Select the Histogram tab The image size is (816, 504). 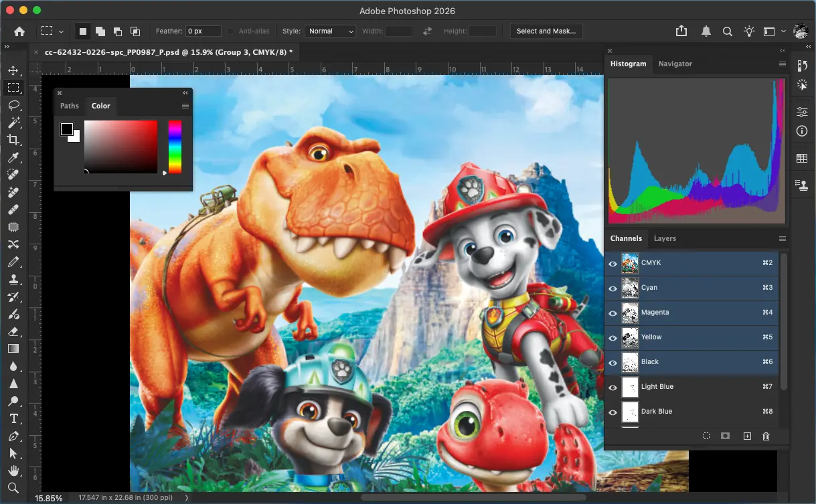[x=629, y=64]
